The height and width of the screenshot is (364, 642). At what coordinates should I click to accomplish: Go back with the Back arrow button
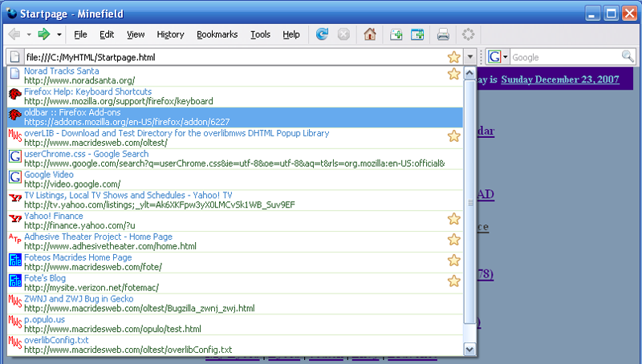click(14, 34)
